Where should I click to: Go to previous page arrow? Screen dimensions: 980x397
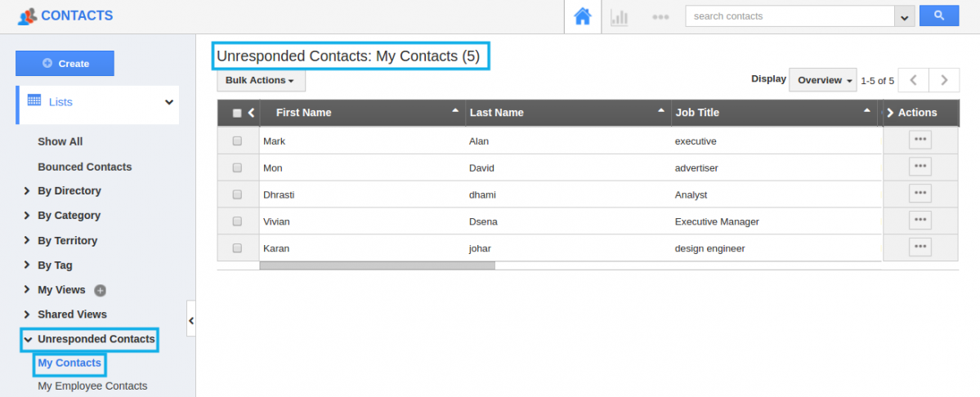913,80
